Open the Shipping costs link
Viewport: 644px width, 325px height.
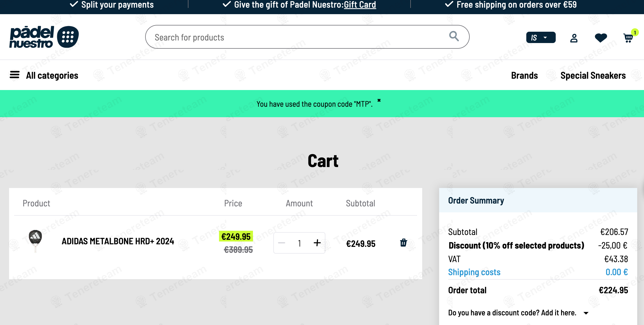pyautogui.click(x=474, y=272)
